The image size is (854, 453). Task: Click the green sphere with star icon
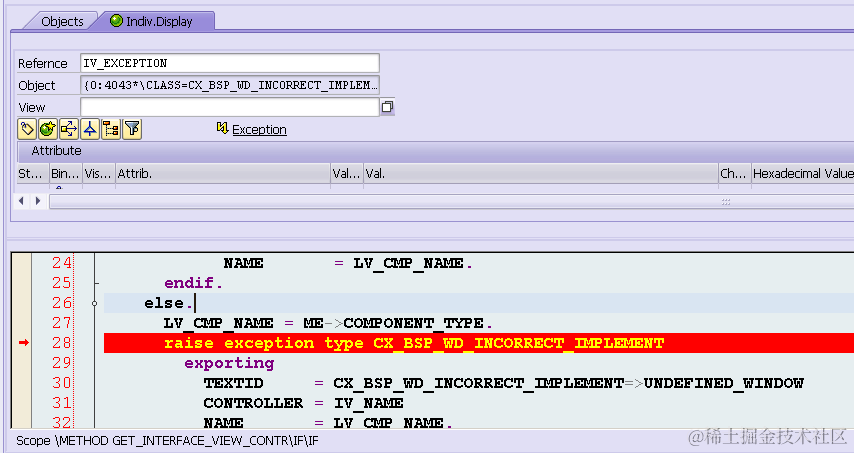48,129
